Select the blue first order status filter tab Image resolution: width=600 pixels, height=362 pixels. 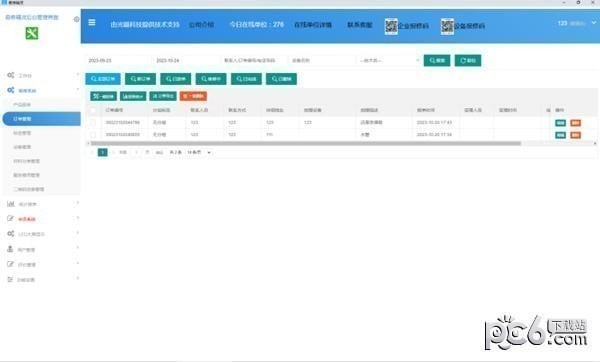[x=103, y=79]
